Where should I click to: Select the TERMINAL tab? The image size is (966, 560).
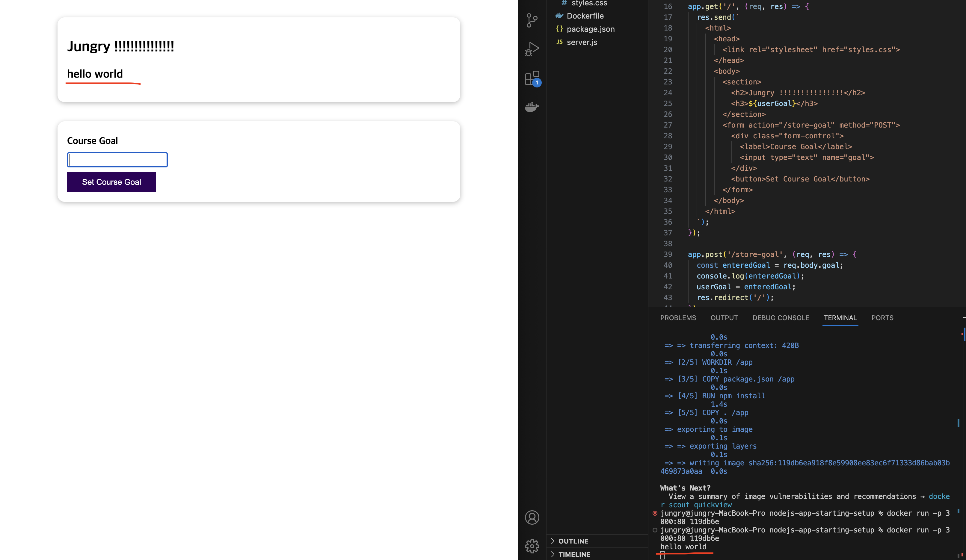840,318
